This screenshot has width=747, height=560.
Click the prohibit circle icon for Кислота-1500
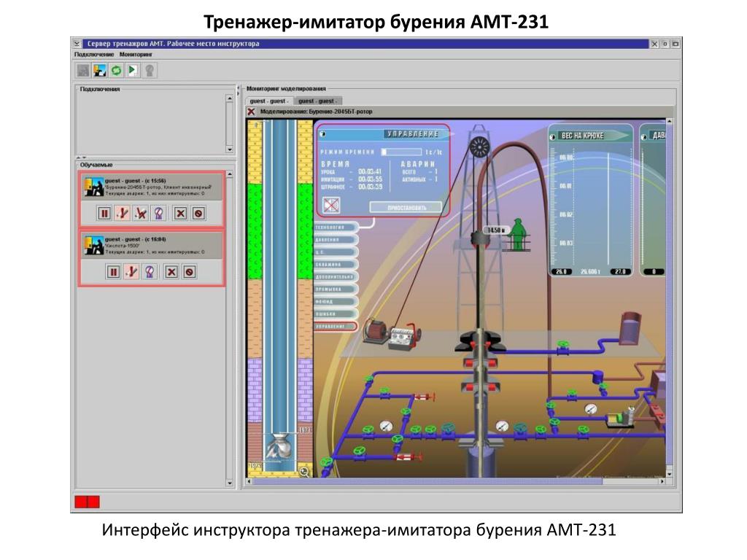point(189,272)
